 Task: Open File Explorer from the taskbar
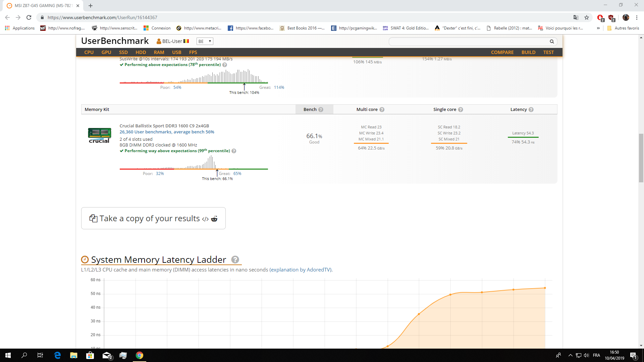pyautogui.click(x=74, y=355)
